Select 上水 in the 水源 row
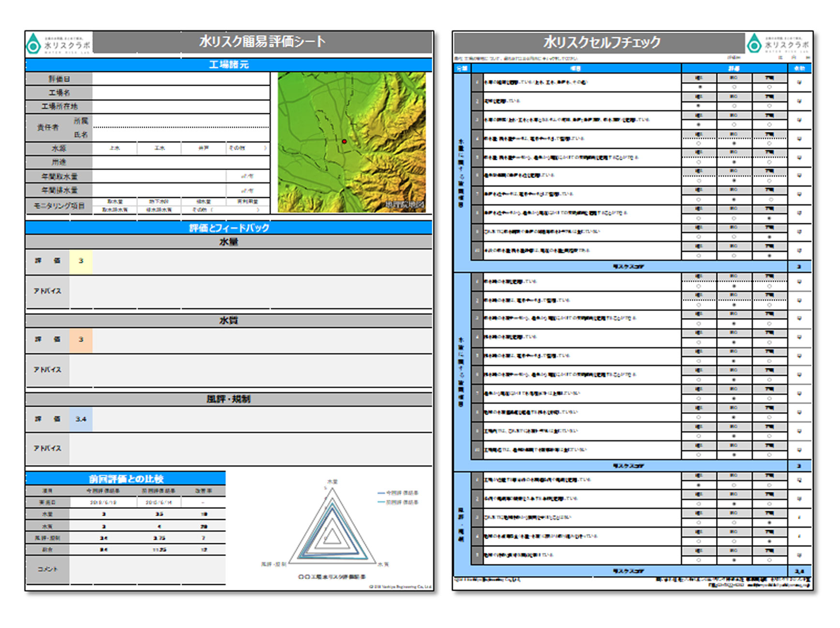The width and height of the screenshot is (840, 628). [115, 148]
